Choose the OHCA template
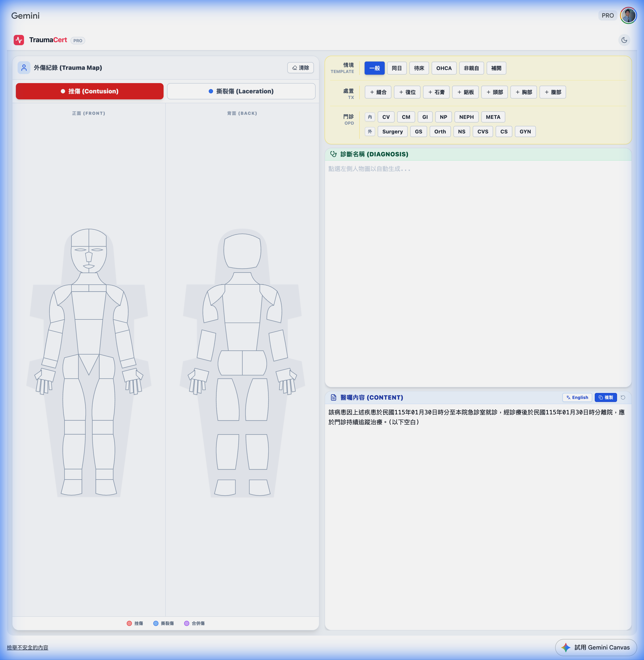Viewport: 644px width, 660px height. (x=444, y=68)
